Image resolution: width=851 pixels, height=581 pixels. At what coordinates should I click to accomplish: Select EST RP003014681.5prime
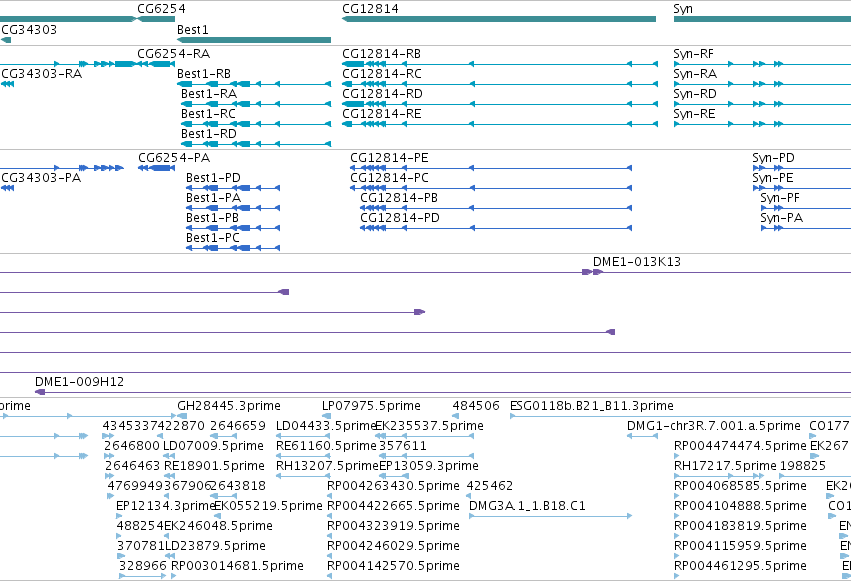point(237,566)
